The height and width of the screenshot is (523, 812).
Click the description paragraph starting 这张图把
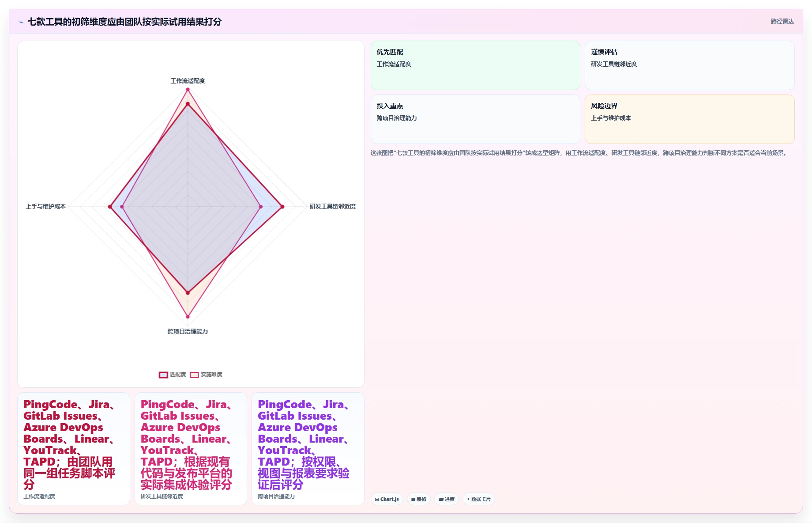(x=579, y=153)
